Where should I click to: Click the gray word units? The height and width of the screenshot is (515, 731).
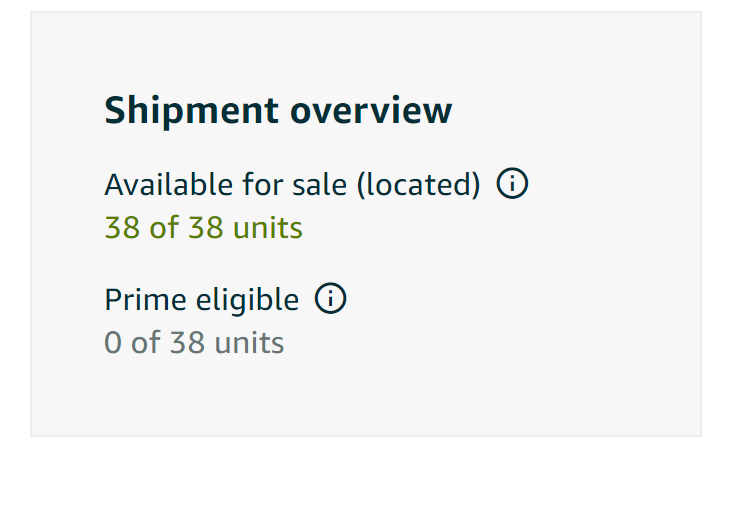pos(249,343)
